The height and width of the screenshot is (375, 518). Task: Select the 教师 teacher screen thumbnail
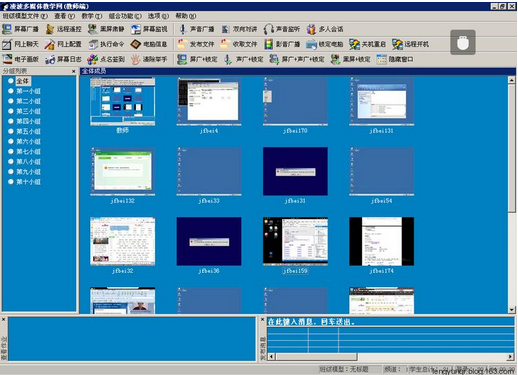click(x=122, y=102)
